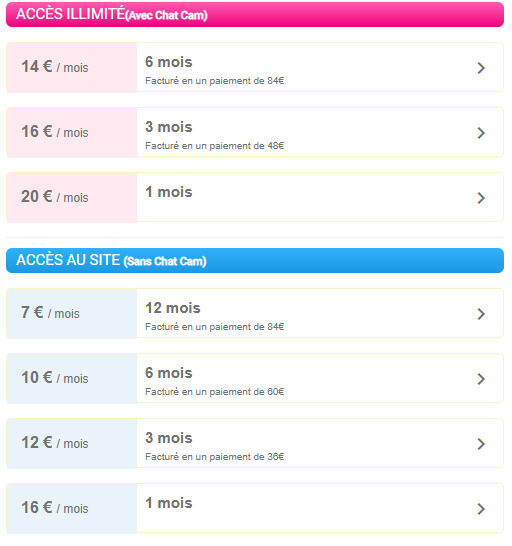Click 'Facturé en un paiement de 60€' text
512x546 pixels.
(x=215, y=392)
